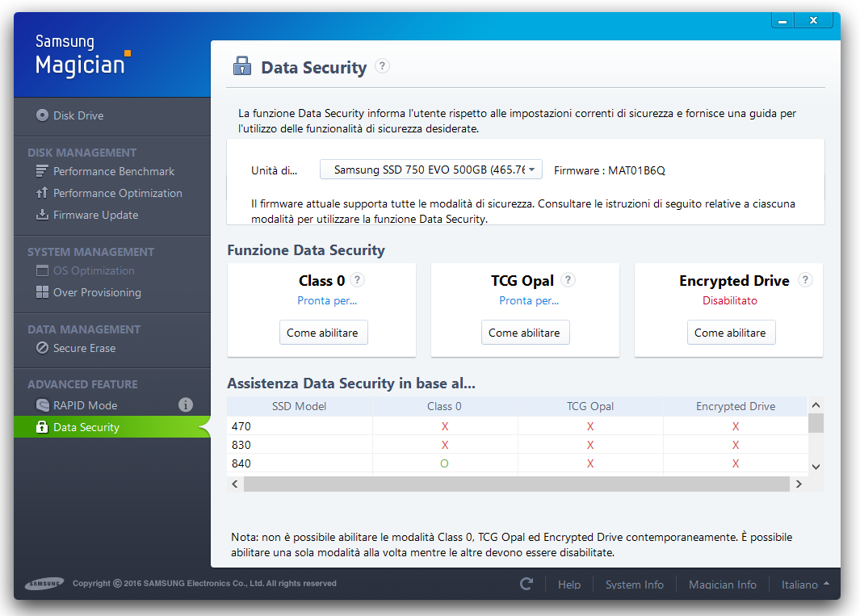Select the 830 model row
The width and height of the screenshot is (860, 616).
tap(517, 445)
